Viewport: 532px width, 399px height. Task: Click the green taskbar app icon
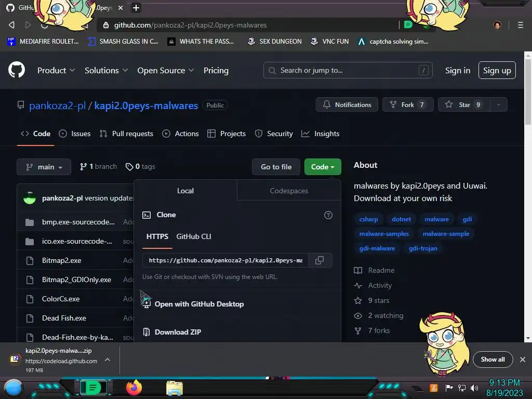coord(93,388)
